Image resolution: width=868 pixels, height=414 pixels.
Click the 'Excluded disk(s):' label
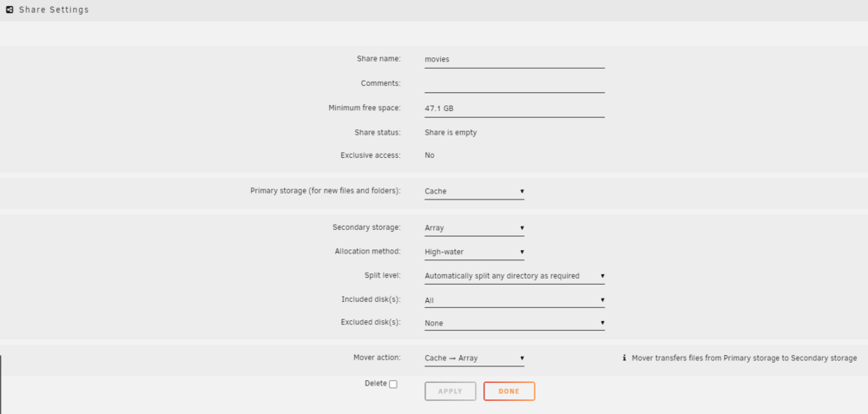(x=371, y=322)
